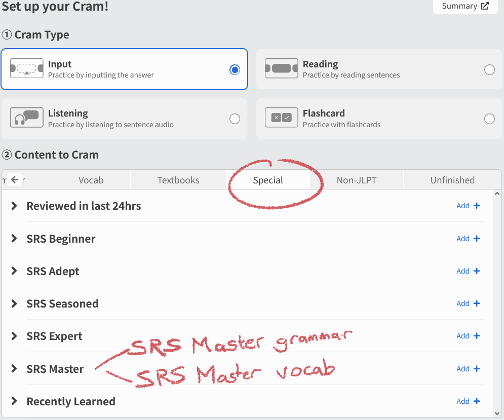
Task: Add SRS Expert to the cram
Action: (468, 336)
